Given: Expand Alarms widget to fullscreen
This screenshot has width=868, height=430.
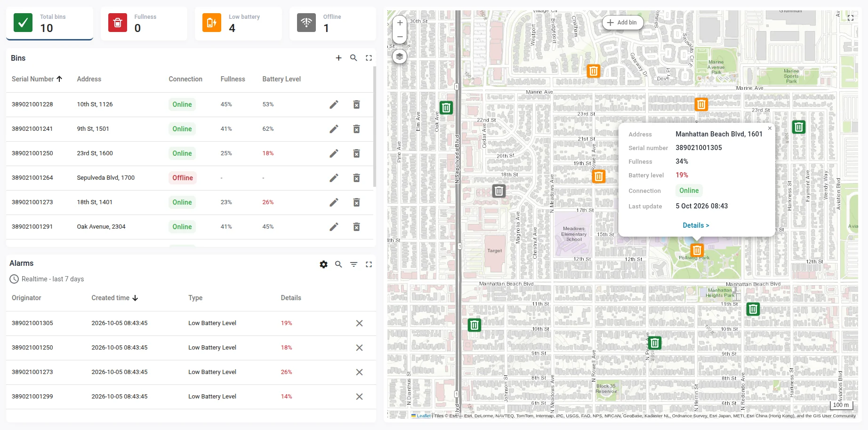Looking at the screenshot, I should click(x=369, y=264).
